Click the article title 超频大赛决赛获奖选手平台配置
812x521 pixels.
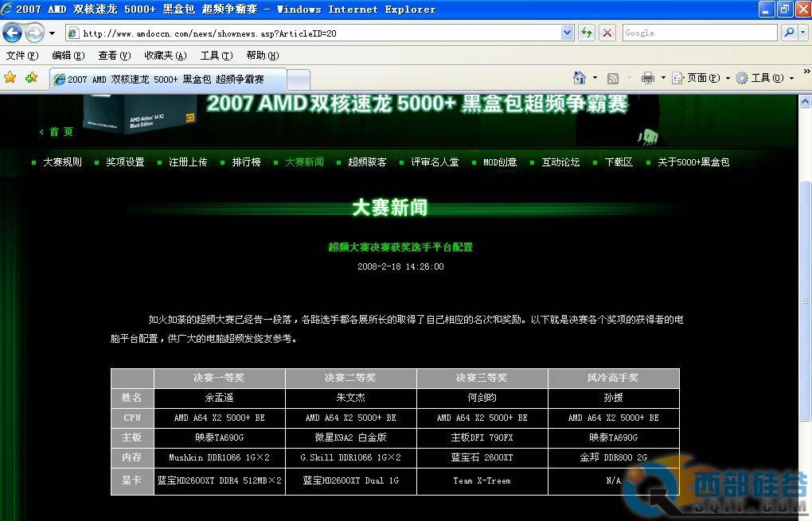point(400,247)
